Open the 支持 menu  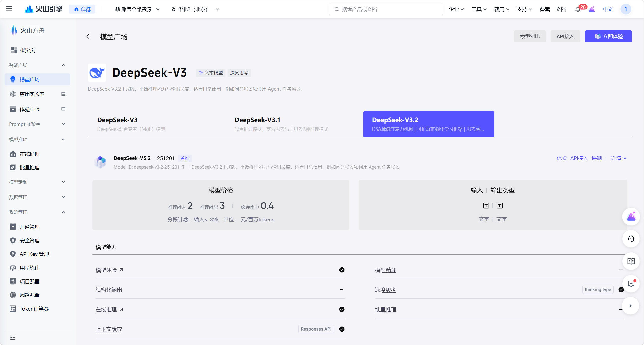point(524,9)
